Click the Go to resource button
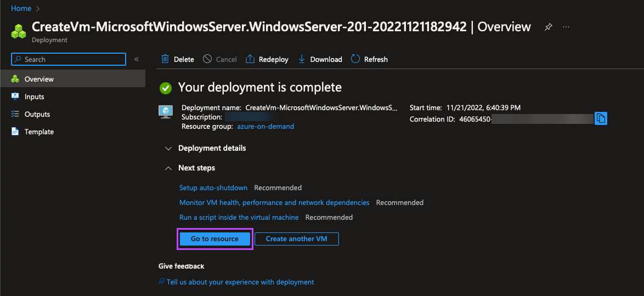The image size is (644, 296). click(214, 239)
